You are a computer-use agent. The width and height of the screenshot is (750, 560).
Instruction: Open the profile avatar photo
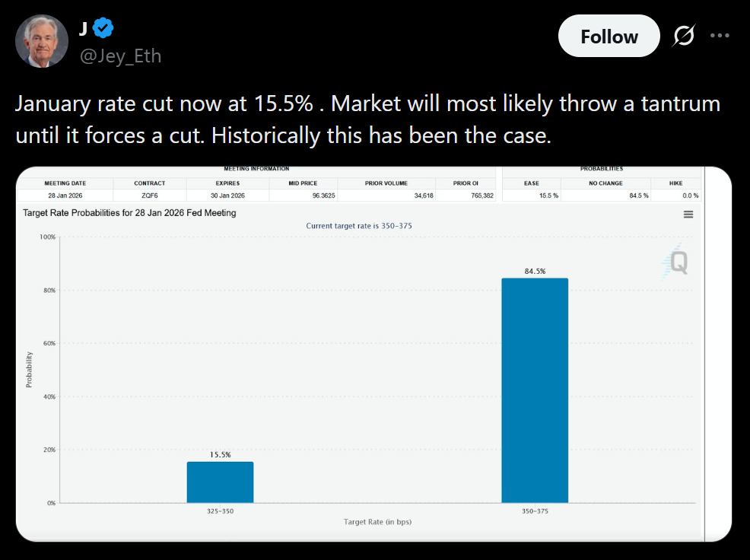point(41,42)
